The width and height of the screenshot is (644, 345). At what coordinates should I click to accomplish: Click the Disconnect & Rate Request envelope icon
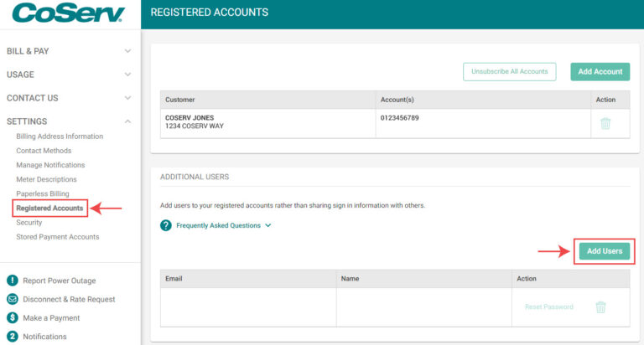tap(13, 299)
